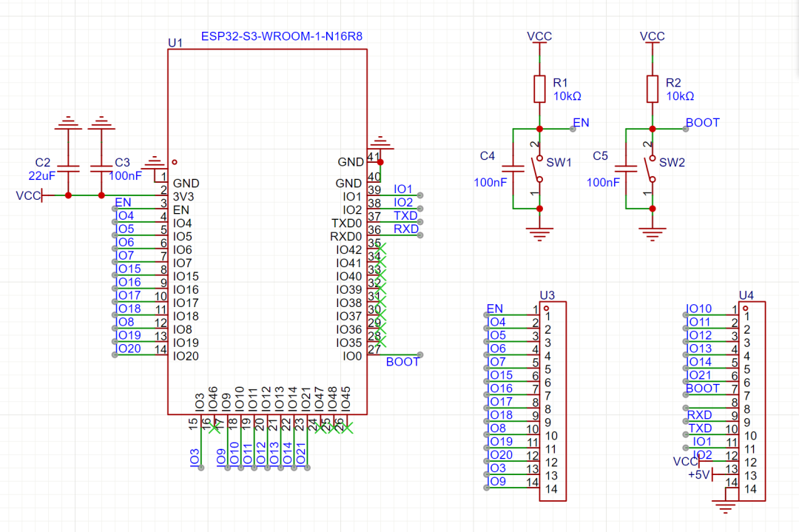Image resolution: width=799 pixels, height=532 pixels.
Task: Click the IO18 net label at U3 pin 9
Action: tap(500, 415)
